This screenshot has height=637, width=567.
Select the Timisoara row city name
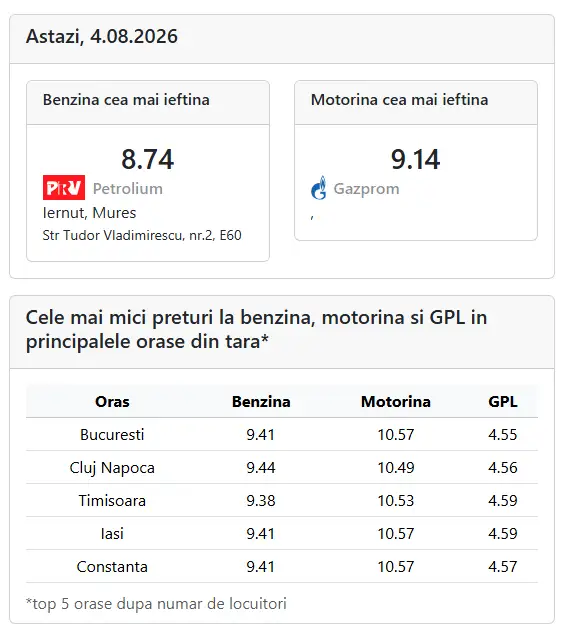112,500
